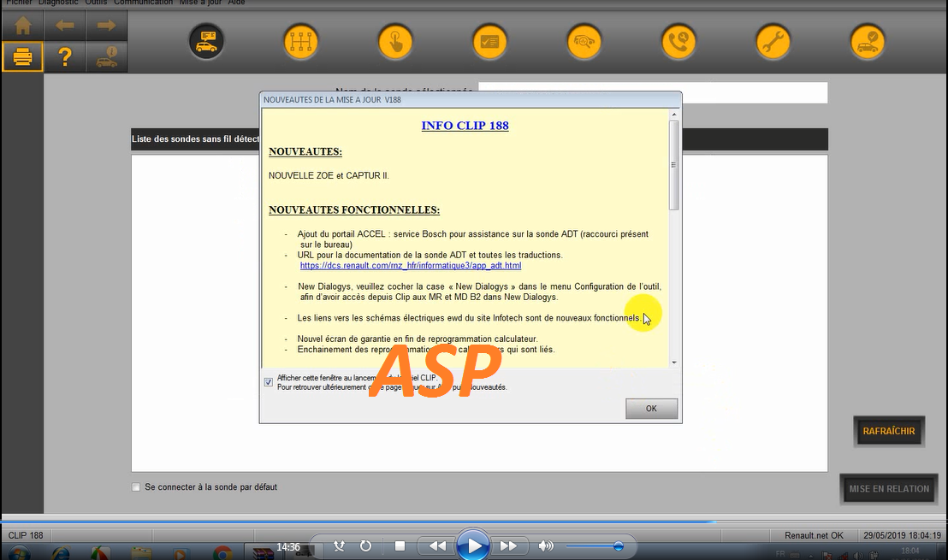The width and height of the screenshot is (948, 560).
Task: Click the forward arrow toolbar icon
Action: click(106, 26)
